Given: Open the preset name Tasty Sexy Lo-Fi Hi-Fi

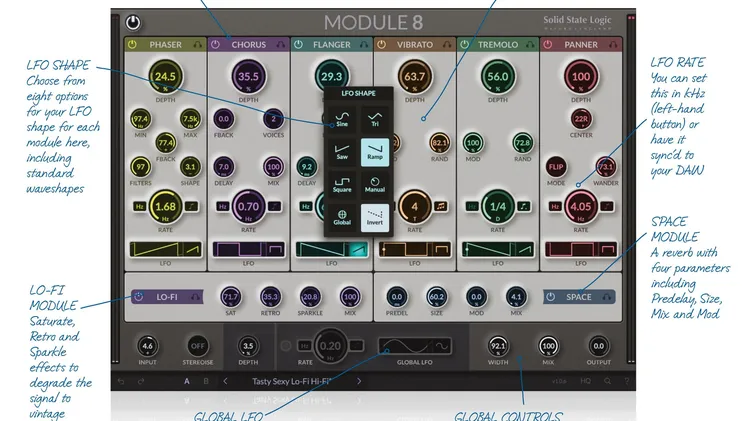Looking at the screenshot, I should [x=292, y=381].
